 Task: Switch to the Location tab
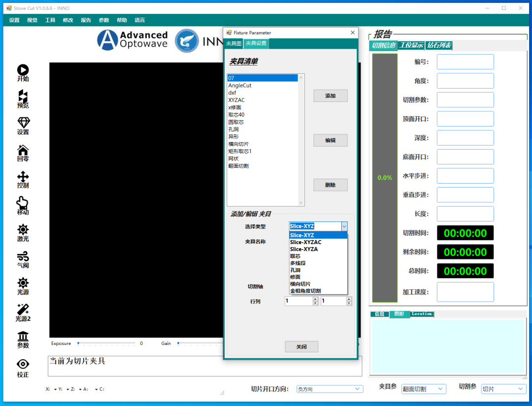(x=422, y=314)
